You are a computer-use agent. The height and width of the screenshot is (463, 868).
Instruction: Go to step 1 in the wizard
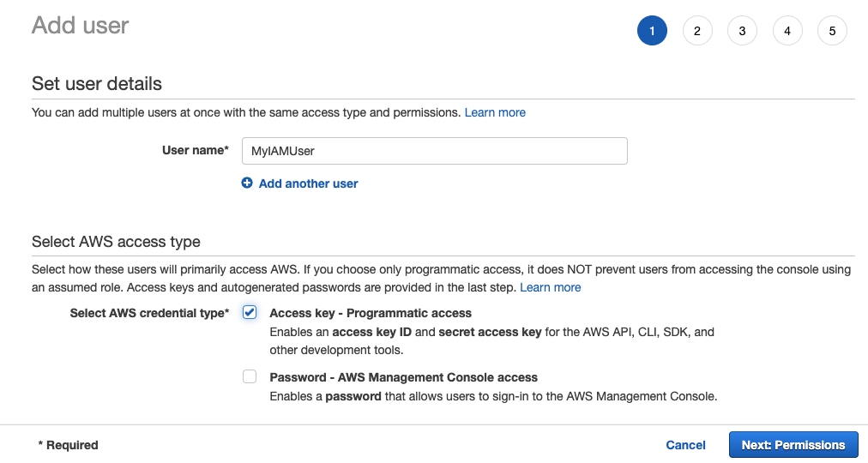(652, 31)
